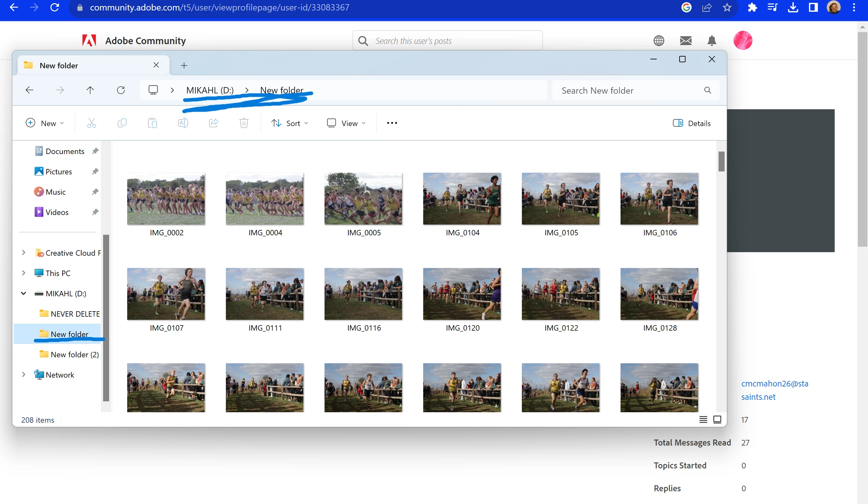
Task: Click the Paste clipboard icon
Action: (152, 123)
